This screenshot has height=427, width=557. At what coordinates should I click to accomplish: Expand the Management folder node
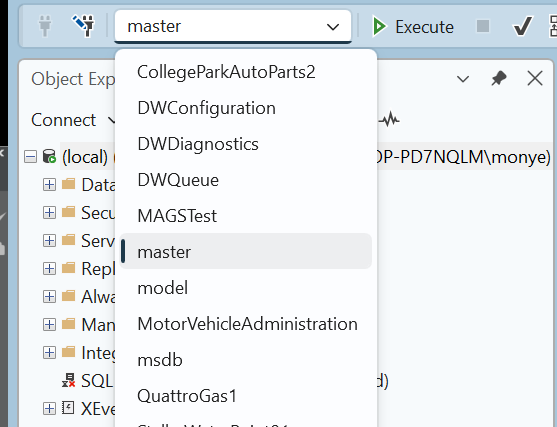[49, 325]
